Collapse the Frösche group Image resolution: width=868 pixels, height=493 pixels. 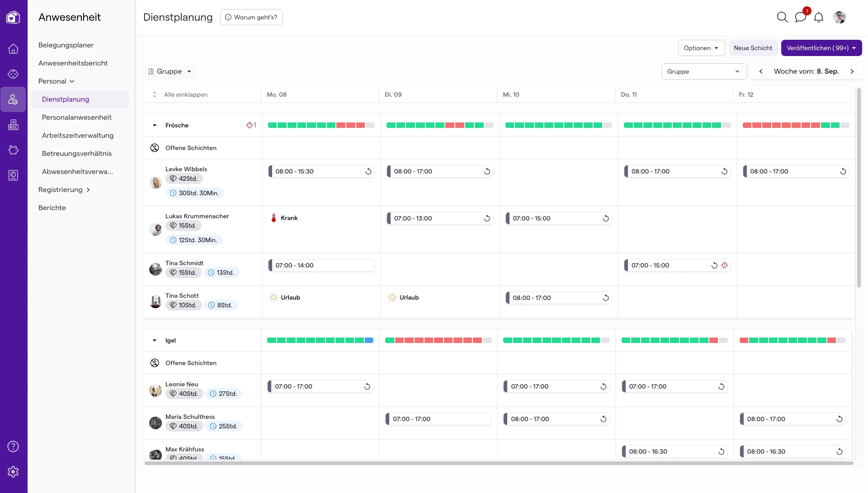tap(155, 125)
